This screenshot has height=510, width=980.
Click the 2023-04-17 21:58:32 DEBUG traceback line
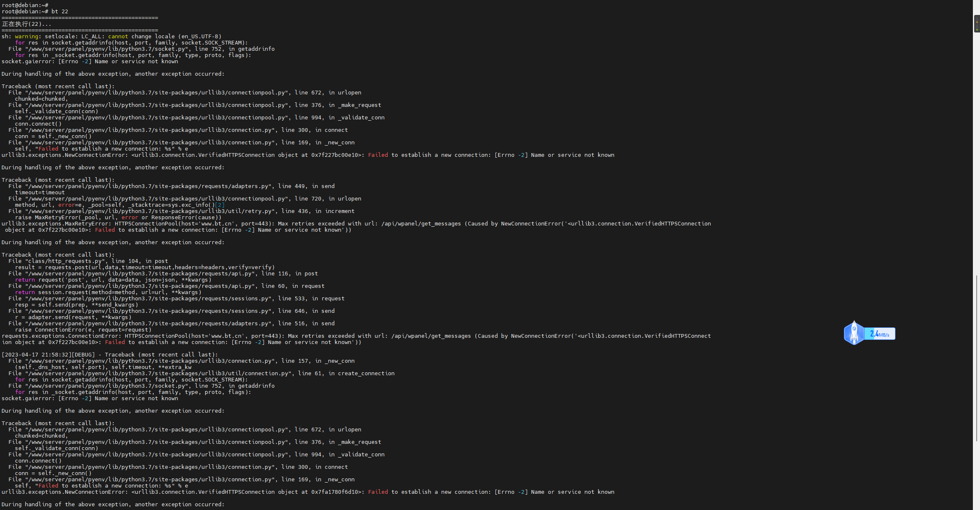[110, 354]
